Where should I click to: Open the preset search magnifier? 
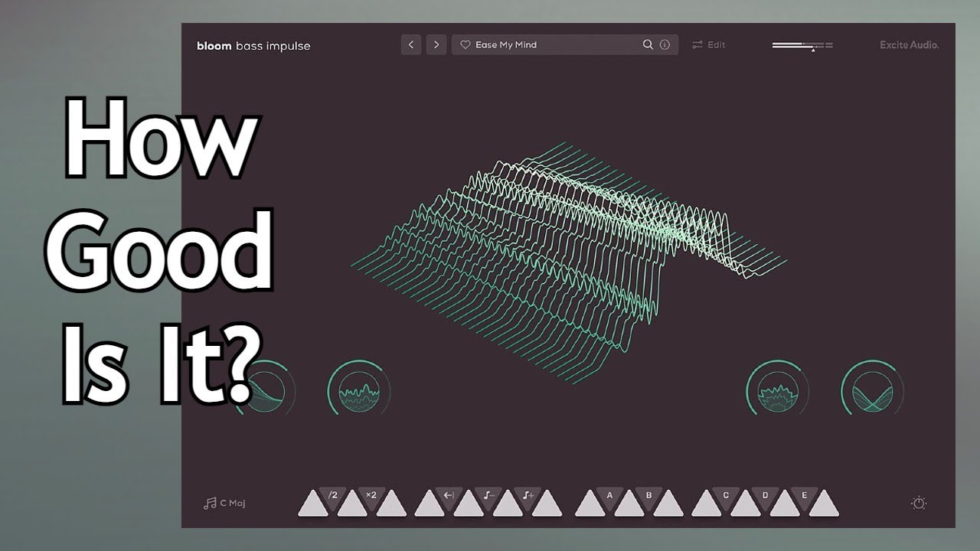coord(648,44)
